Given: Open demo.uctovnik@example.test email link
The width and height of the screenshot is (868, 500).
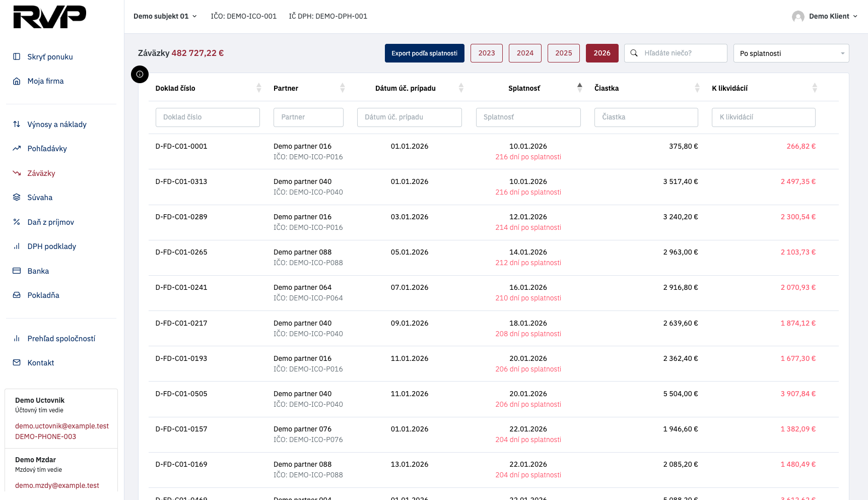Looking at the screenshot, I should coord(62,426).
